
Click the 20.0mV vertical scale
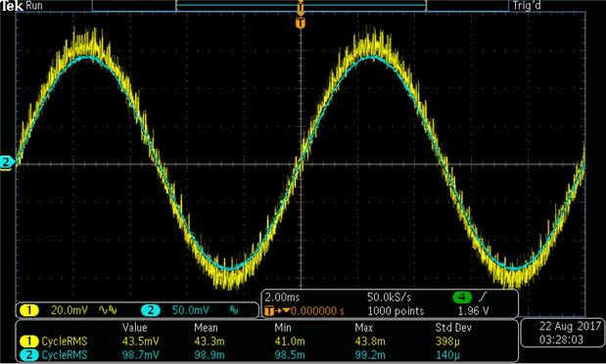coord(70,310)
